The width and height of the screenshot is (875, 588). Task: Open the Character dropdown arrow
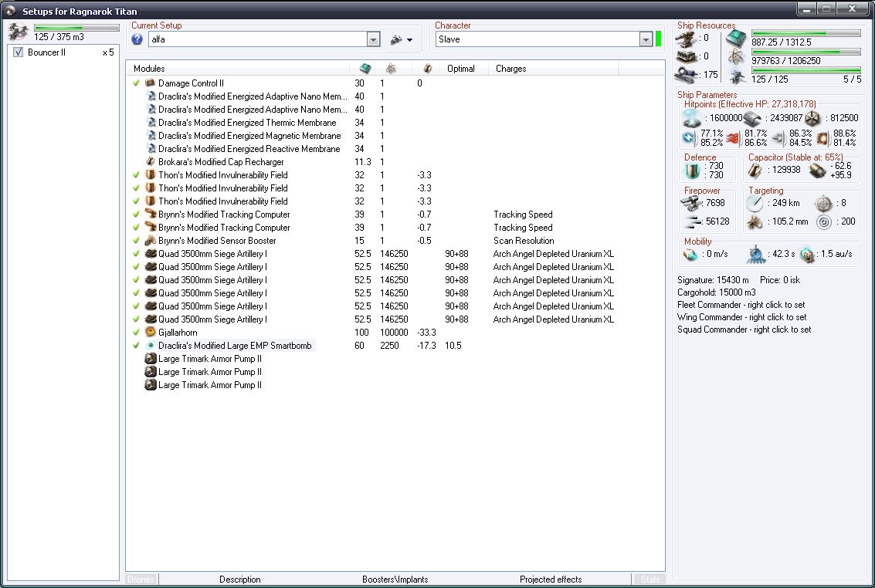click(x=646, y=39)
